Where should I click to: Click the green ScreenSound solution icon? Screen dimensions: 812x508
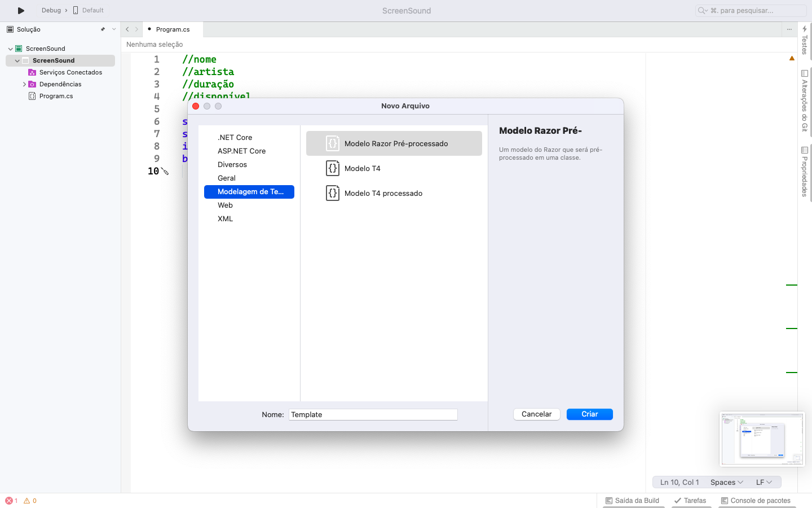(x=19, y=49)
